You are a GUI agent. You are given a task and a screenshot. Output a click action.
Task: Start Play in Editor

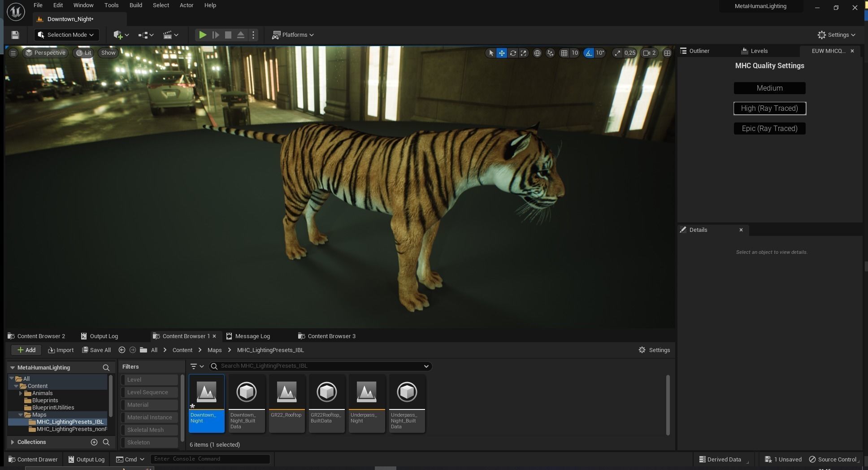point(203,35)
